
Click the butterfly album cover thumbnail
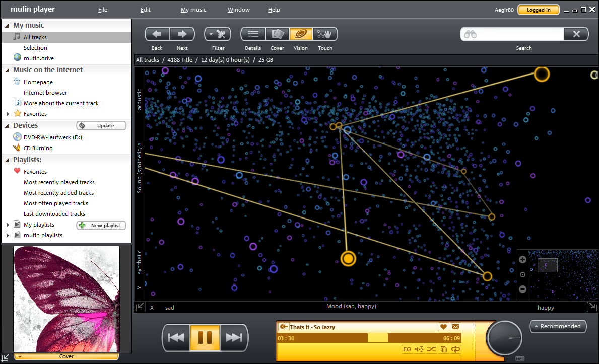click(x=66, y=299)
